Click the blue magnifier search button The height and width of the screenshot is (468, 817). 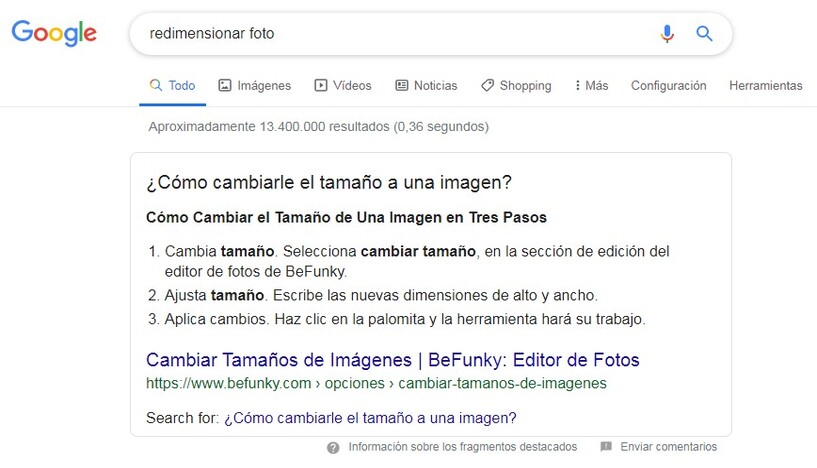pyautogui.click(x=704, y=33)
